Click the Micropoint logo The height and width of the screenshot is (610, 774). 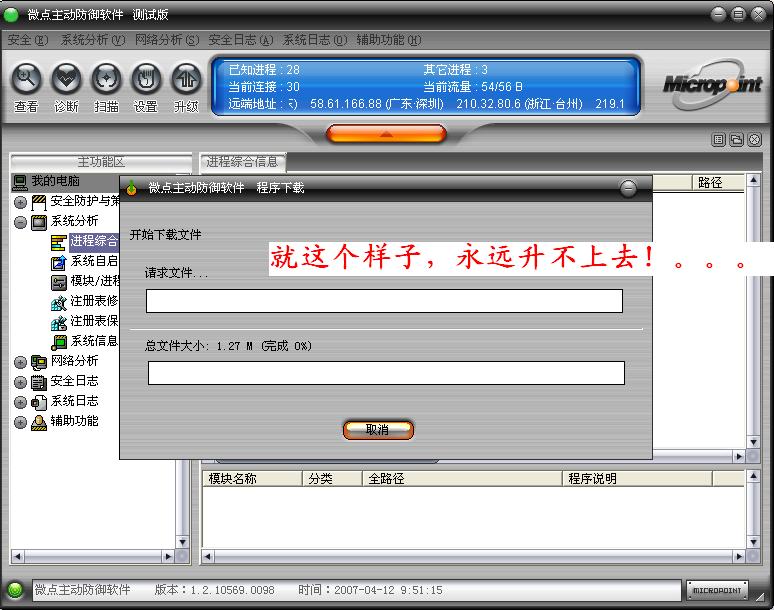click(x=712, y=84)
